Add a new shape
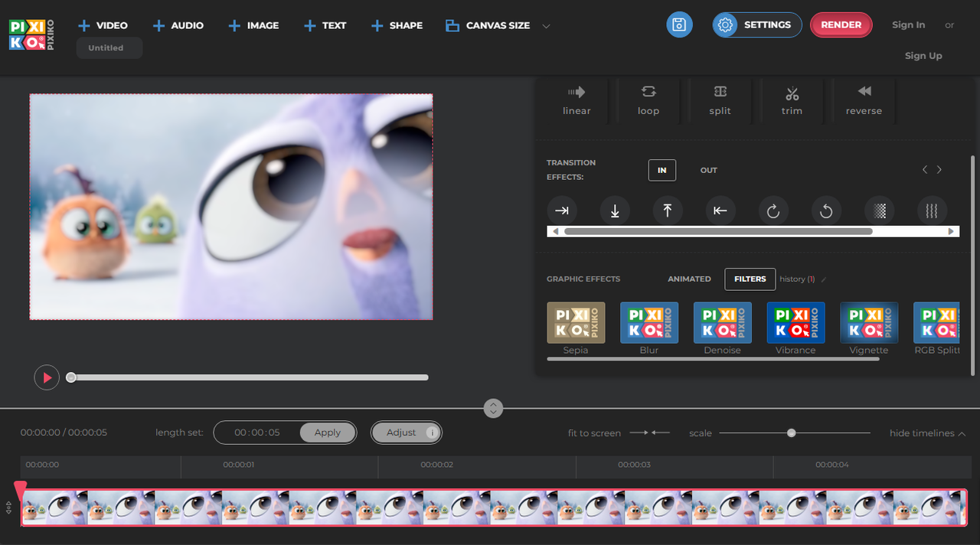The image size is (980, 545). 397,25
